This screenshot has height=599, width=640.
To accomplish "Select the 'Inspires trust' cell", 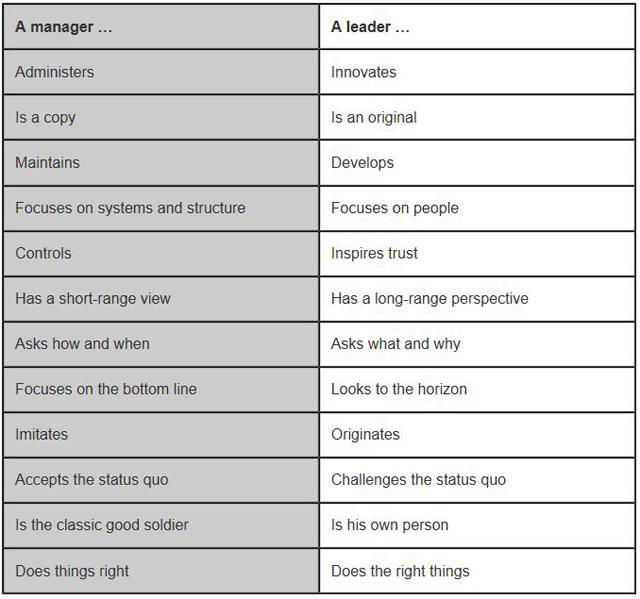I will [x=477, y=254].
